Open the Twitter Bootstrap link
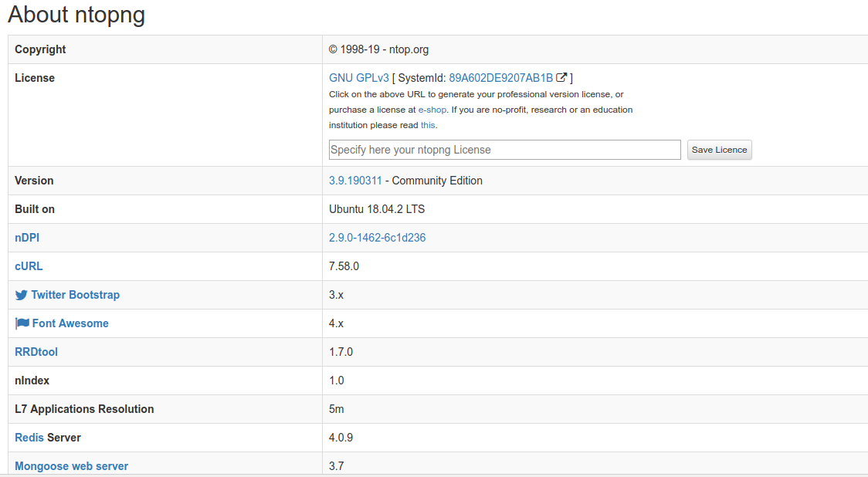868x477 pixels. coord(75,295)
